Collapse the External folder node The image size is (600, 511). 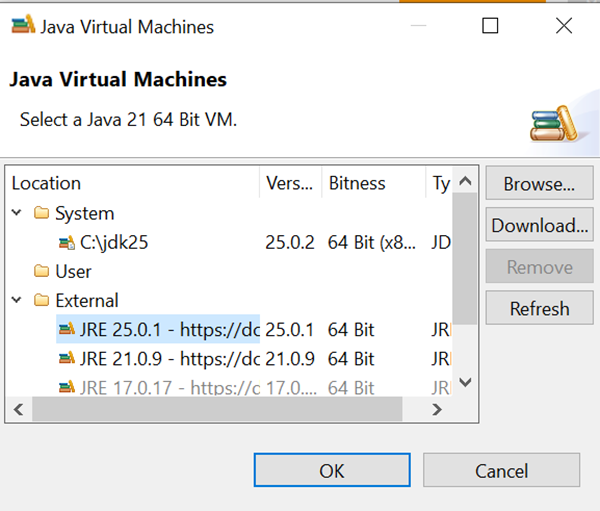[16, 300]
